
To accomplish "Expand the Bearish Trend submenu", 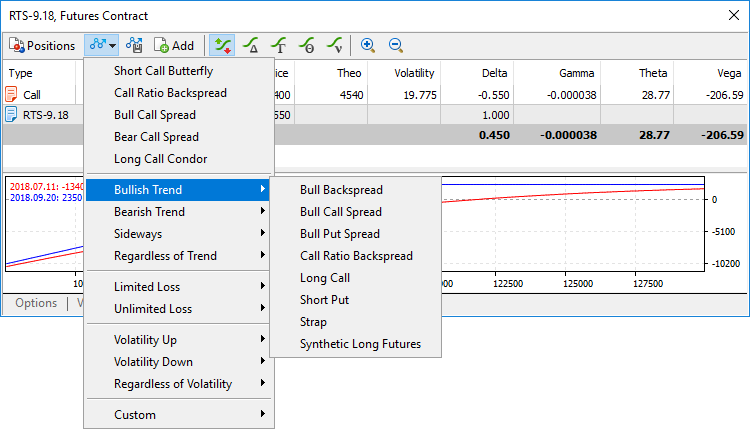I will (179, 212).
